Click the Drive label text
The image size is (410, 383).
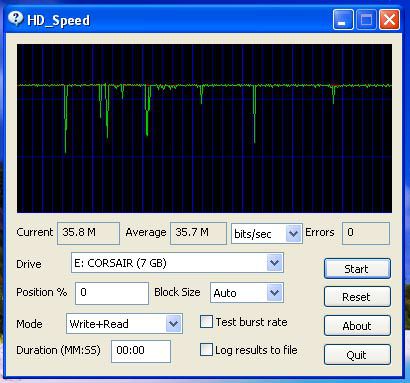[29, 264]
